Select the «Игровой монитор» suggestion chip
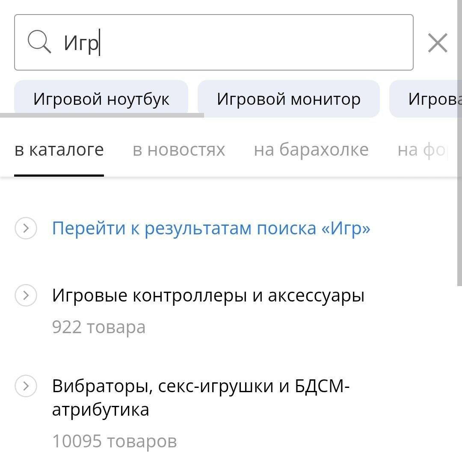The image size is (462, 476). tap(288, 99)
